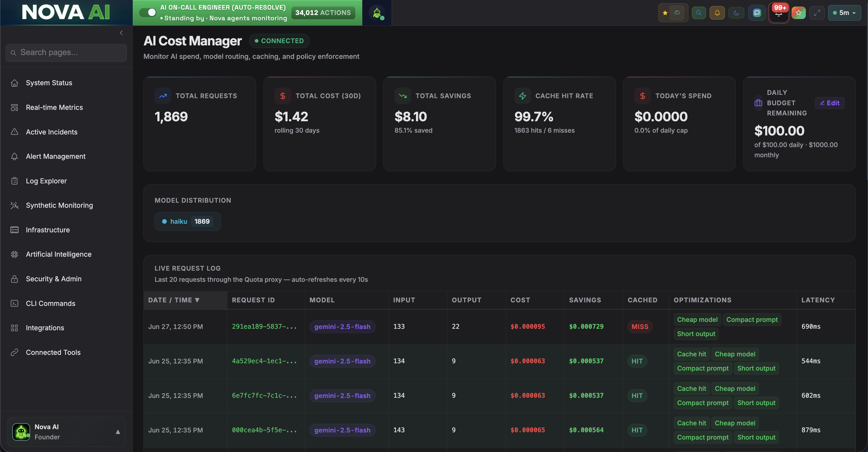Open the chat bubble icon
Screen dimensions: 868x452
tap(757, 13)
